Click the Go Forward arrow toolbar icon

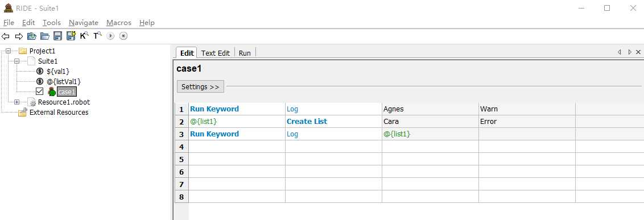point(18,36)
